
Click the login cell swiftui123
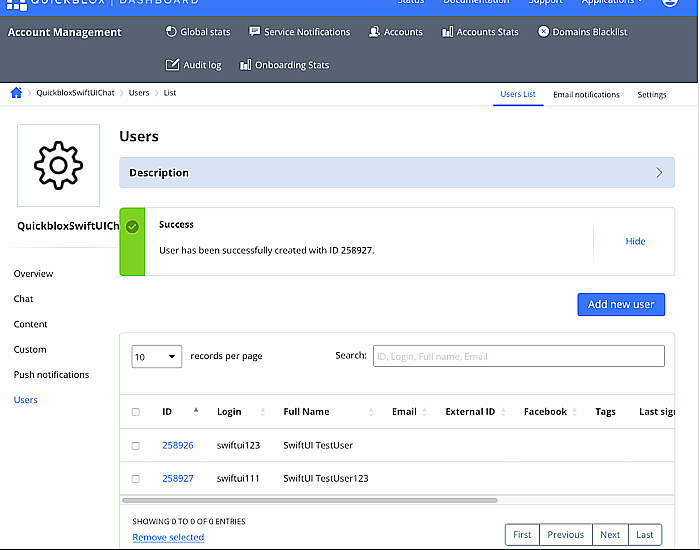tap(238, 445)
